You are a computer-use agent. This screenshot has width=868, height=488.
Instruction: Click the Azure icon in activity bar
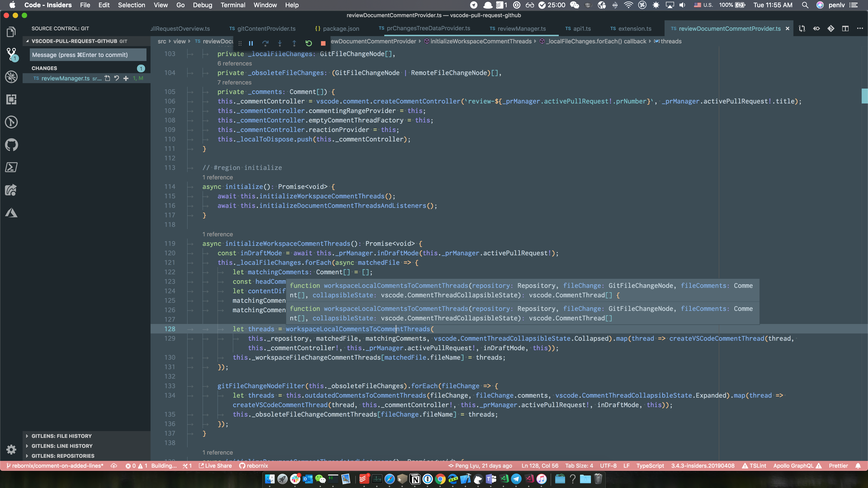coord(11,212)
